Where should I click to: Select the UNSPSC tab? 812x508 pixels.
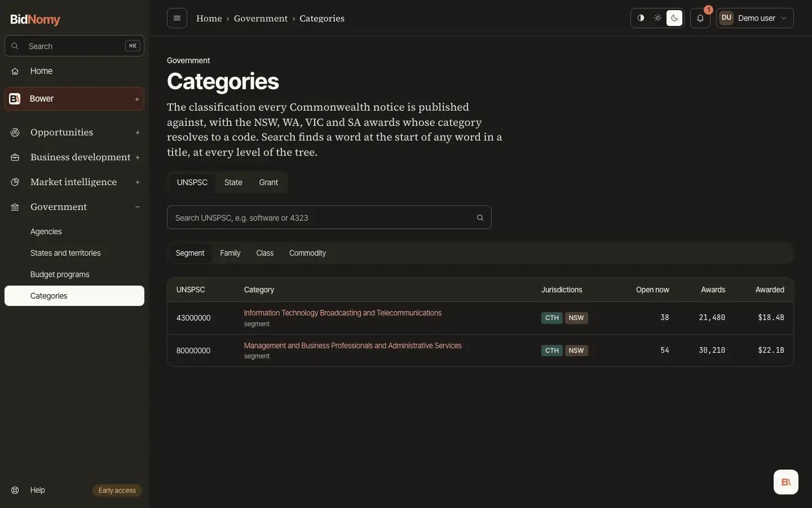pos(192,182)
